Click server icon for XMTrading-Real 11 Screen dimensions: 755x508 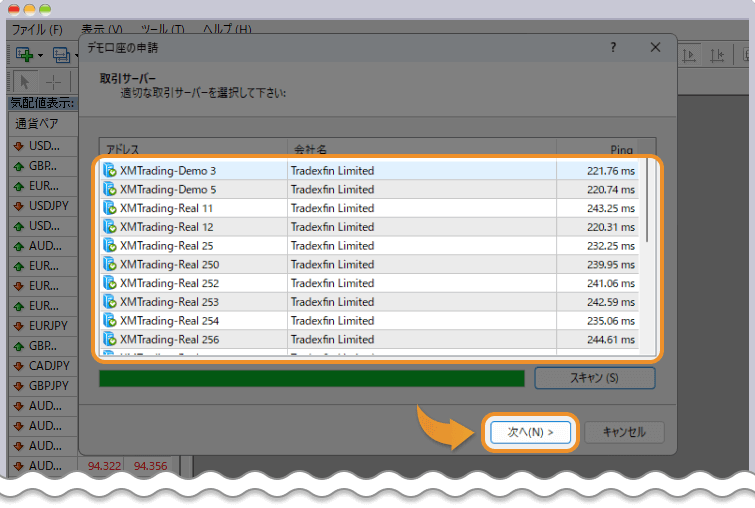[x=110, y=208]
